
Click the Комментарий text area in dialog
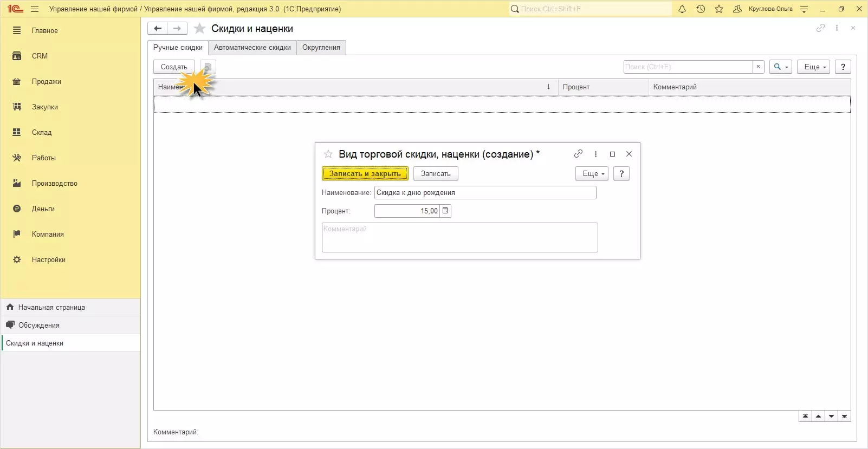[460, 237]
